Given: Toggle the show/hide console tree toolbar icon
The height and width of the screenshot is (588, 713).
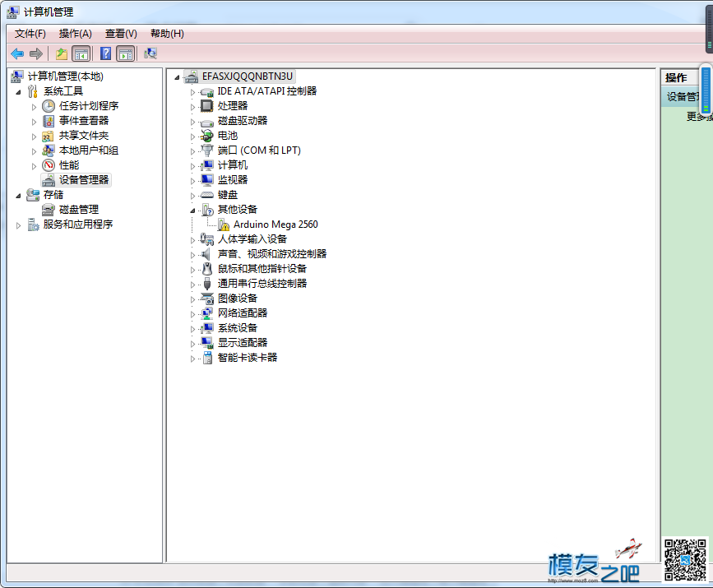Looking at the screenshot, I should tap(81, 54).
